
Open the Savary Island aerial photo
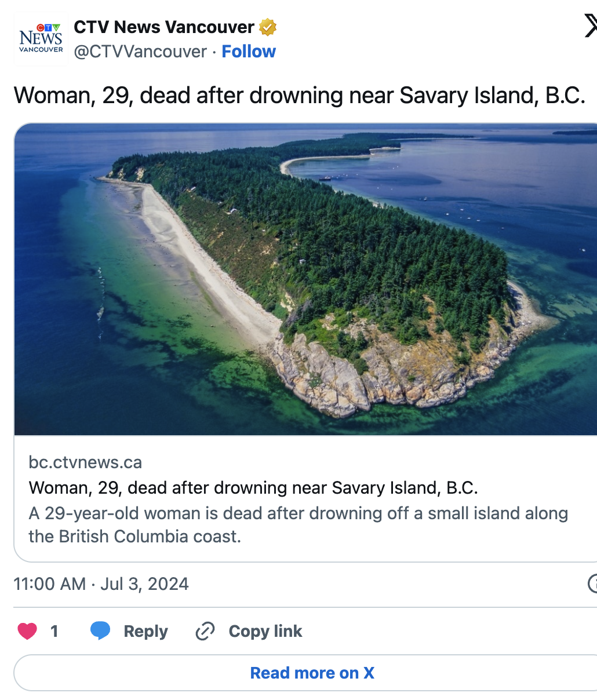point(305,279)
